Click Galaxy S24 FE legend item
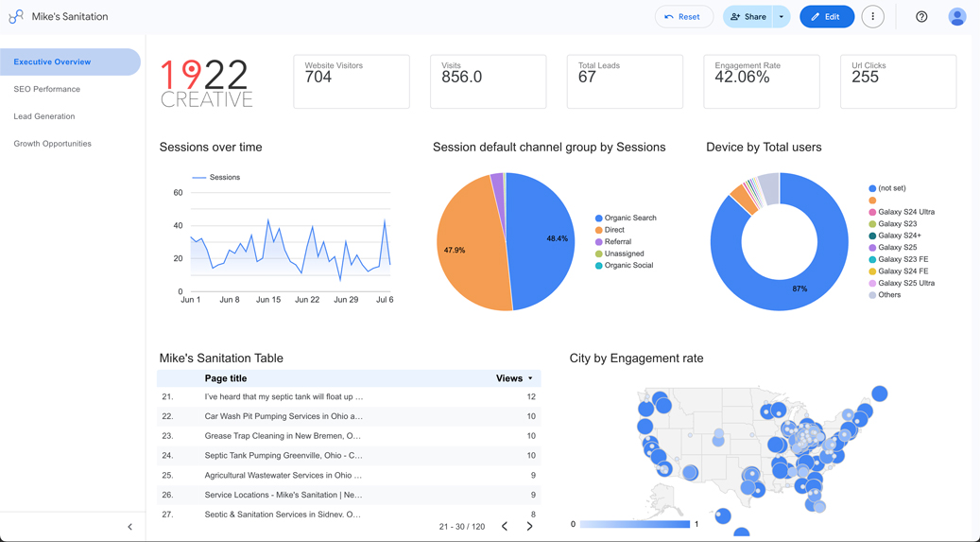Image resolution: width=980 pixels, height=542 pixels. point(899,271)
